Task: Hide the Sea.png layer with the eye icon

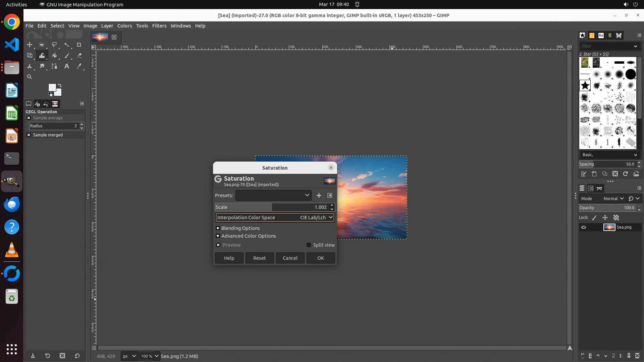Action: click(x=584, y=227)
